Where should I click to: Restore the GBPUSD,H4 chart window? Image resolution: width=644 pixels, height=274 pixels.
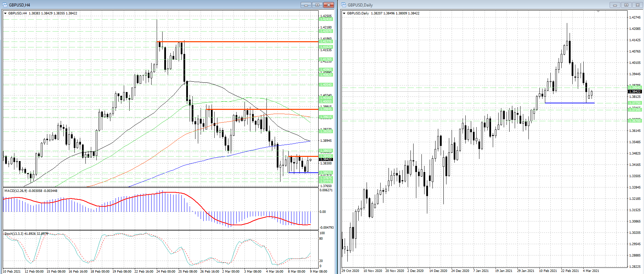click(x=317, y=5)
